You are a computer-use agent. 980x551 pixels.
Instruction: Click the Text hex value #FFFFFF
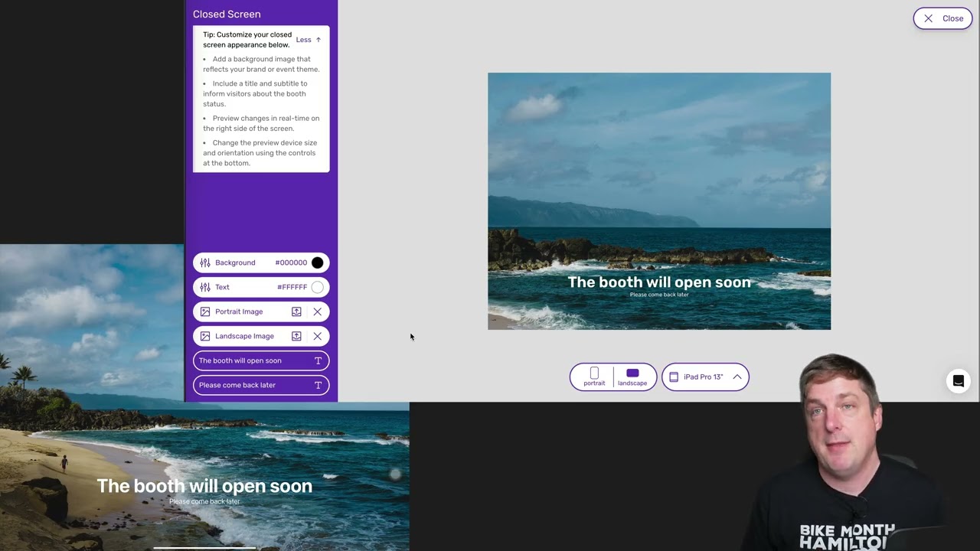(292, 287)
